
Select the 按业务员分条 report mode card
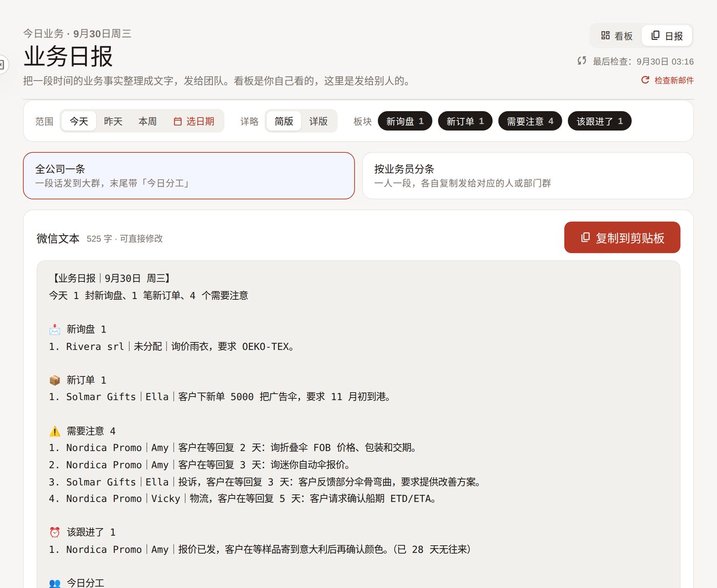tap(528, 176)
